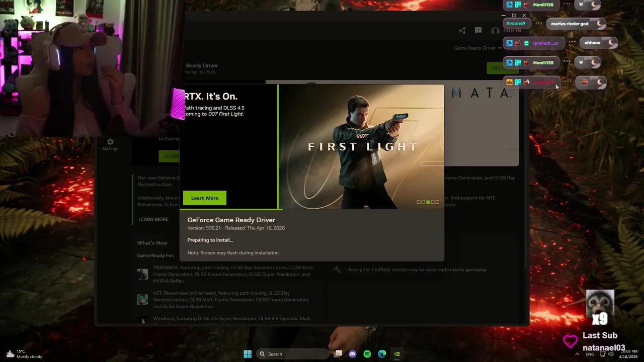Click the 'Preparing to install...' status text
The height and width of the screenshot is (362, 644).
pos(210,240)
